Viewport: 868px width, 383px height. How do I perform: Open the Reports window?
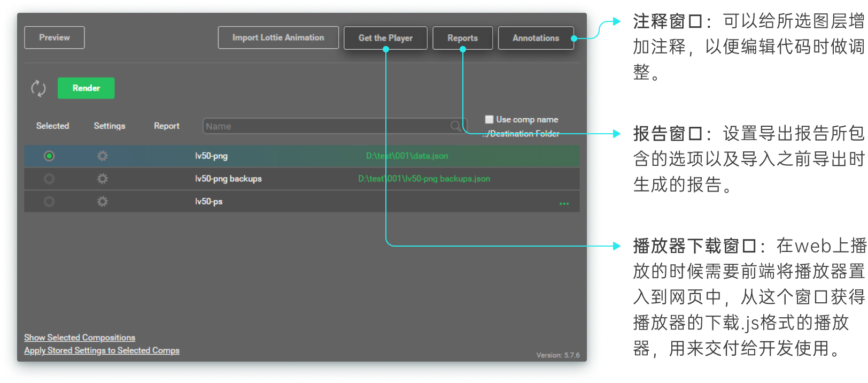[462, 37]
